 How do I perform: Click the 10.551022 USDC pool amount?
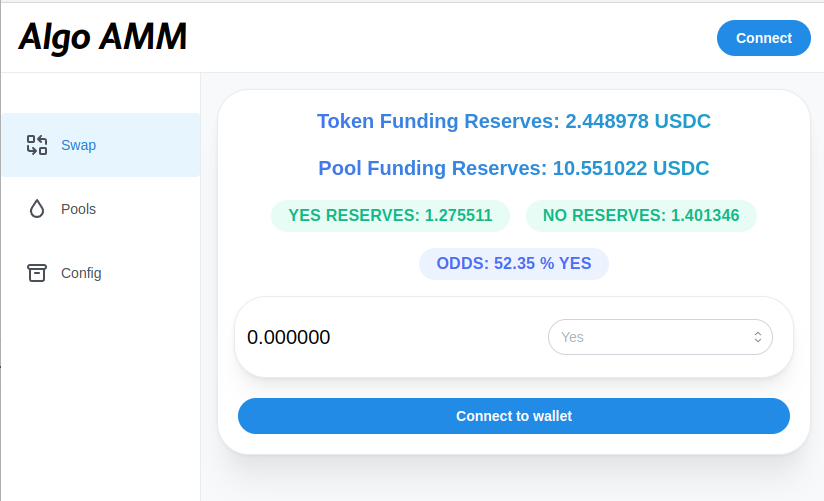tap(631, 168)
